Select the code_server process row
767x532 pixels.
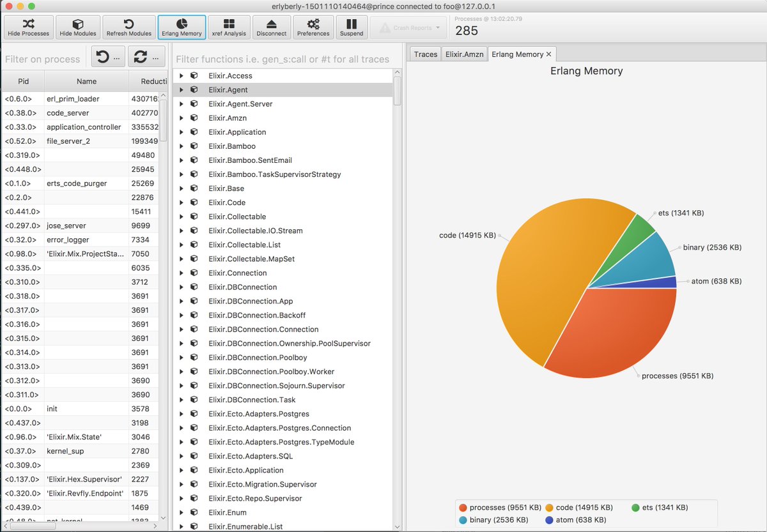[x=81, y=113]
